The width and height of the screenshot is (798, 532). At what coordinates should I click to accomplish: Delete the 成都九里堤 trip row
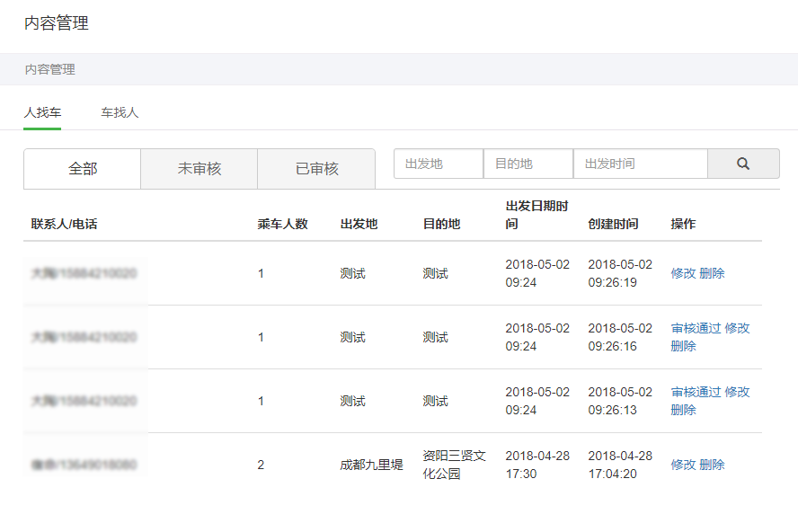pyautogui.click(x=712, y=465)
